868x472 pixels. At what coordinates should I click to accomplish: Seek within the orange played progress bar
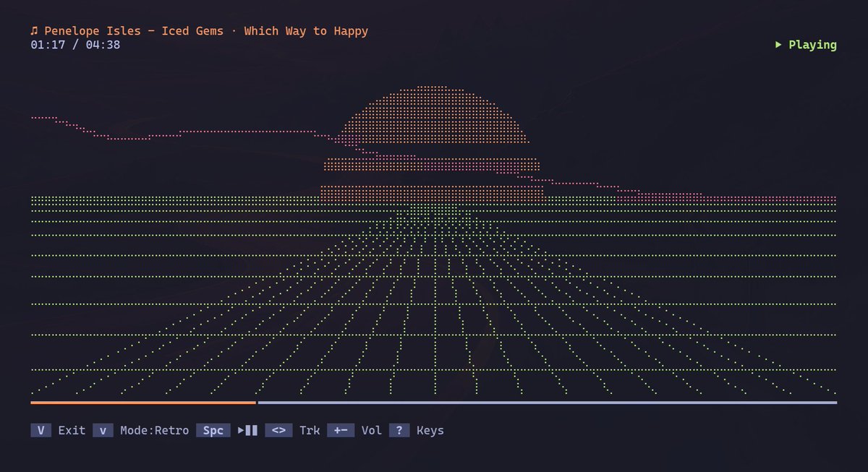click(x=143, y=403)
